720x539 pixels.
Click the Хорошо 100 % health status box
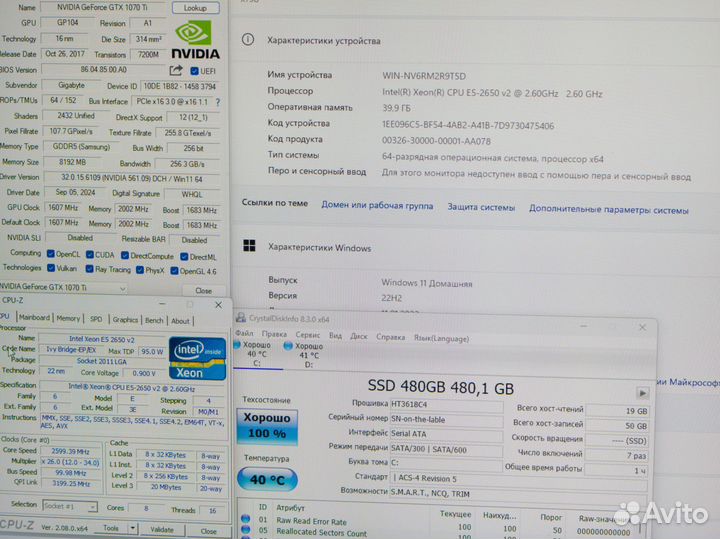coord(267,426)
